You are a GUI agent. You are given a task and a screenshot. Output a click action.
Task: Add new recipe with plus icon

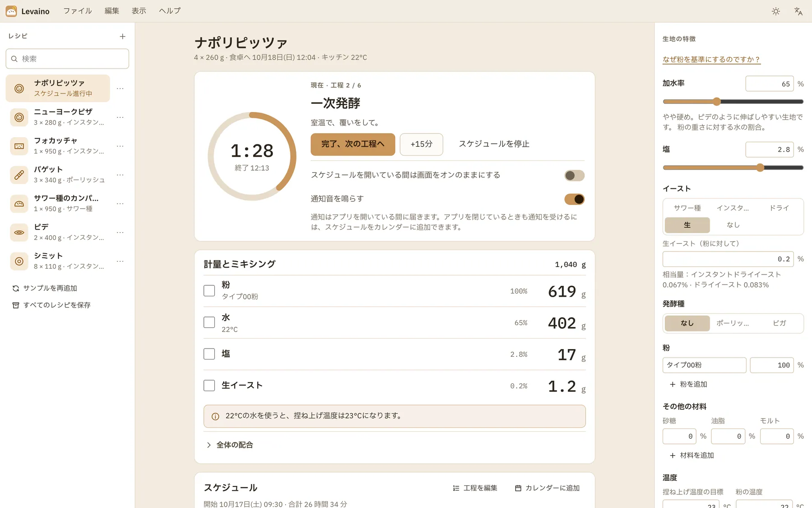point(123,37)
